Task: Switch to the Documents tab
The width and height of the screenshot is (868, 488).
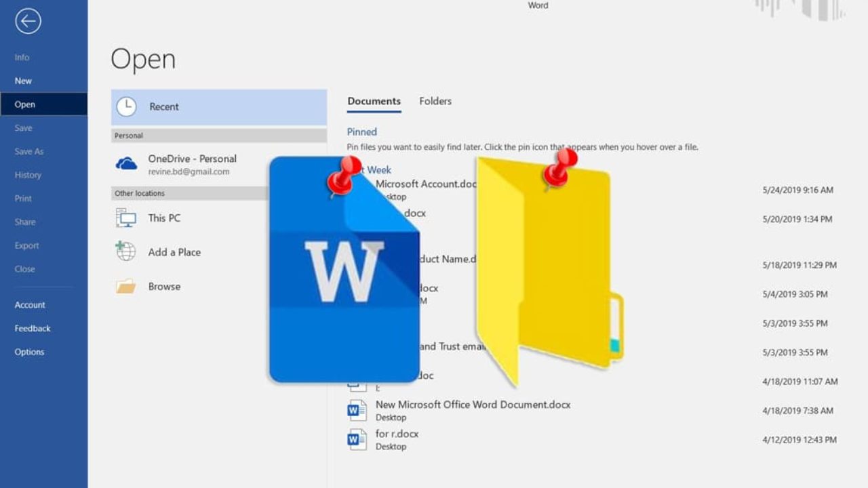Action: (374, 102)
